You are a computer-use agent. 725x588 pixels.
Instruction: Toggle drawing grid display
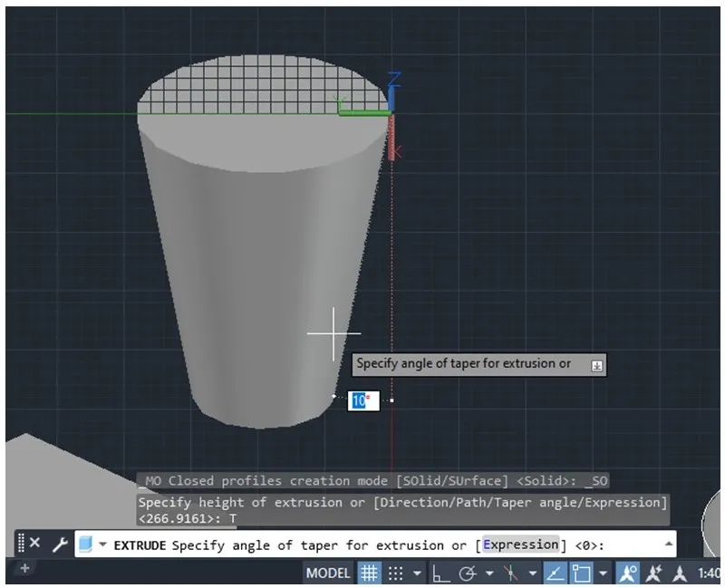(x=369, y=573)
